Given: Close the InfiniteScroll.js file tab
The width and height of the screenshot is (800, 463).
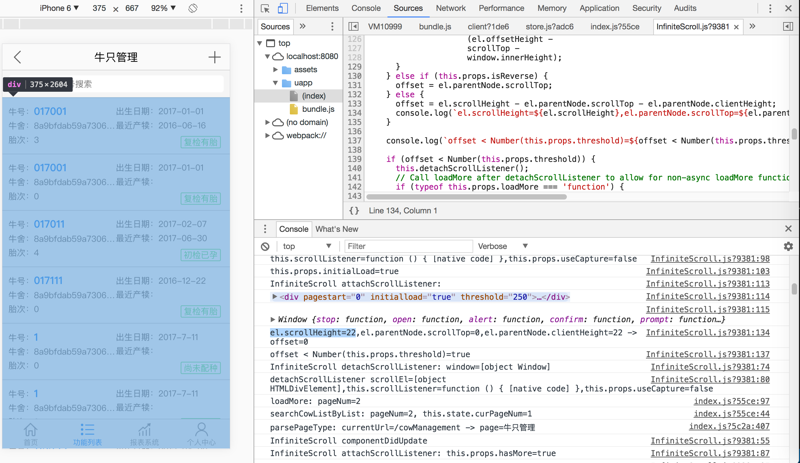Looking at the screenshot, I should click(737, 27).
